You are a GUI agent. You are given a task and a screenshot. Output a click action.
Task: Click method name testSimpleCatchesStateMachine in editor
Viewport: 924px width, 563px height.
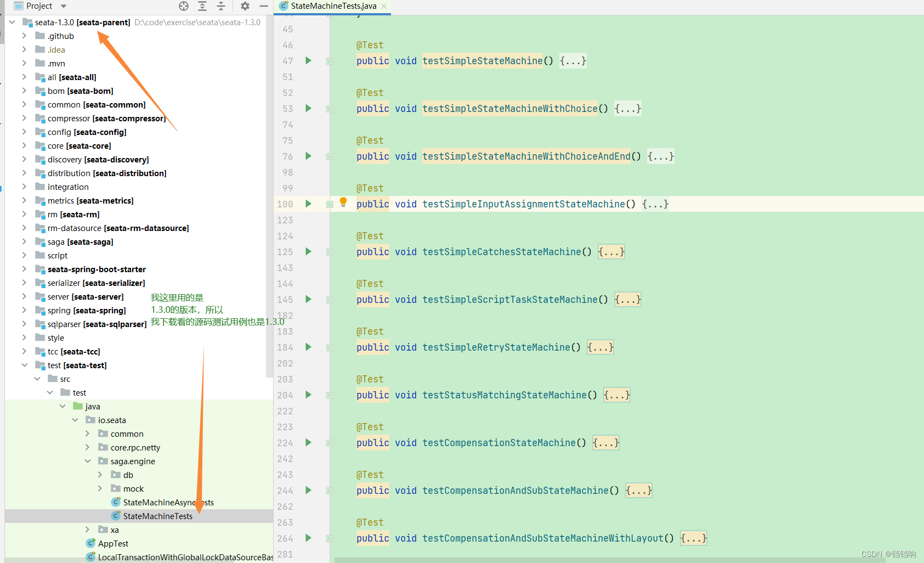coord(502,252)
